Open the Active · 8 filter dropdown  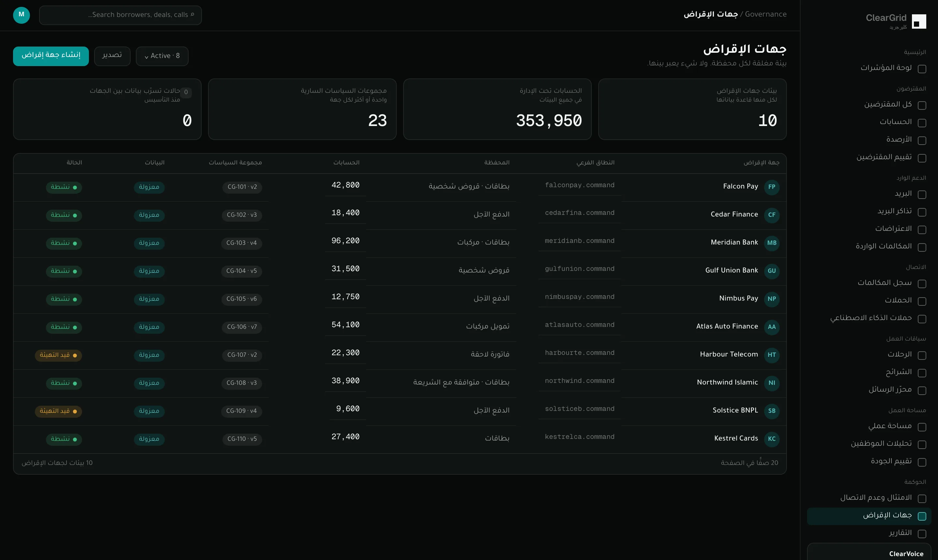click(x=162, y=56)
